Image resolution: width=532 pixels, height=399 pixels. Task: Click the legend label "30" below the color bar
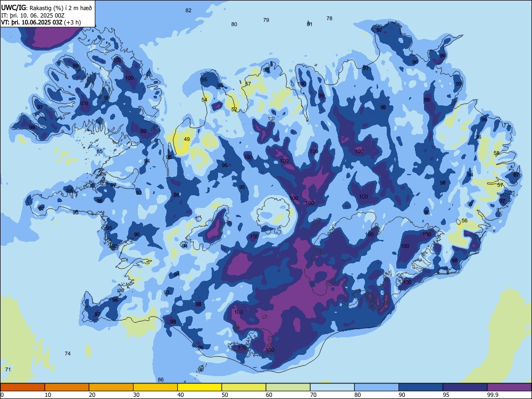tap(136, 395)
